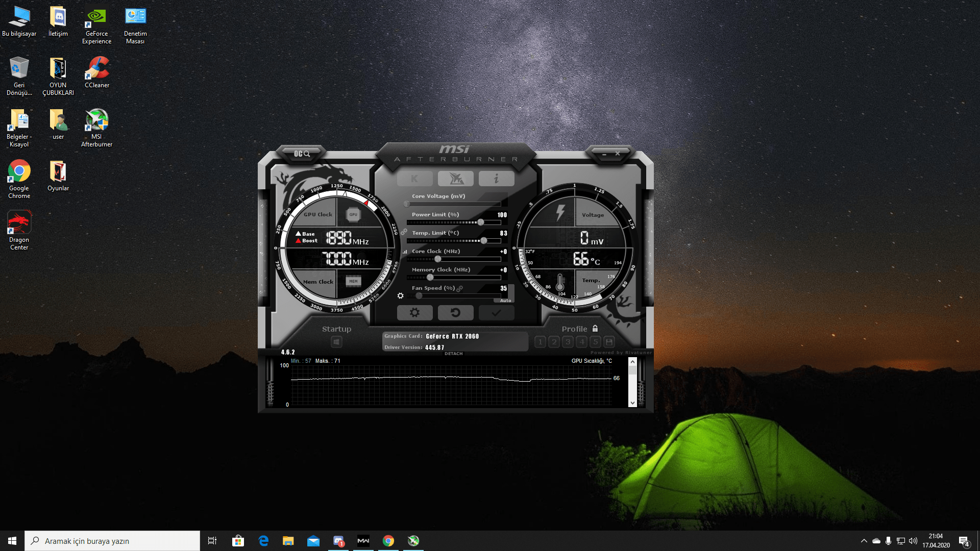980x551 pixels.
Task: Open Afterburner settings gear button
Action: pyautogui.click(x=414, y=312)
